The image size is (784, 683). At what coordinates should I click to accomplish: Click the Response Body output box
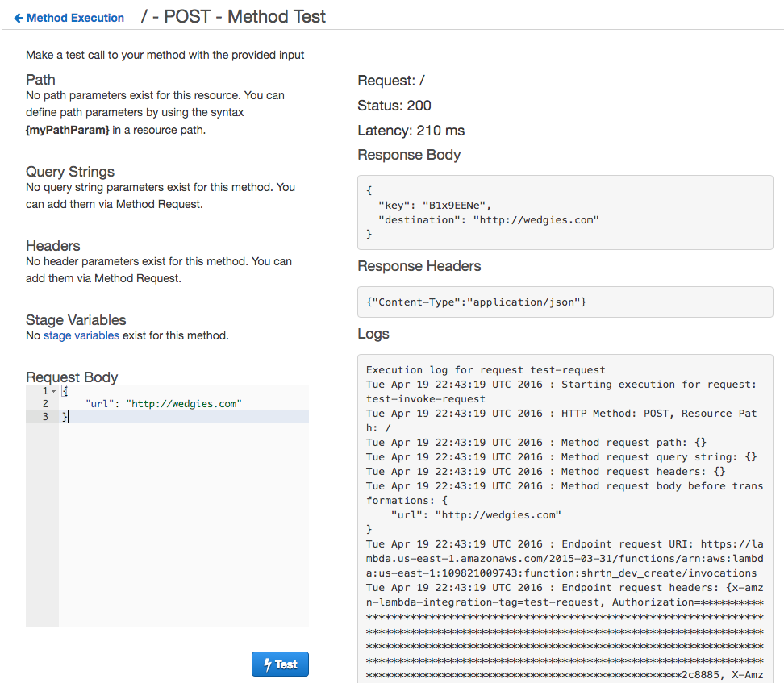(x=563, y=212)
